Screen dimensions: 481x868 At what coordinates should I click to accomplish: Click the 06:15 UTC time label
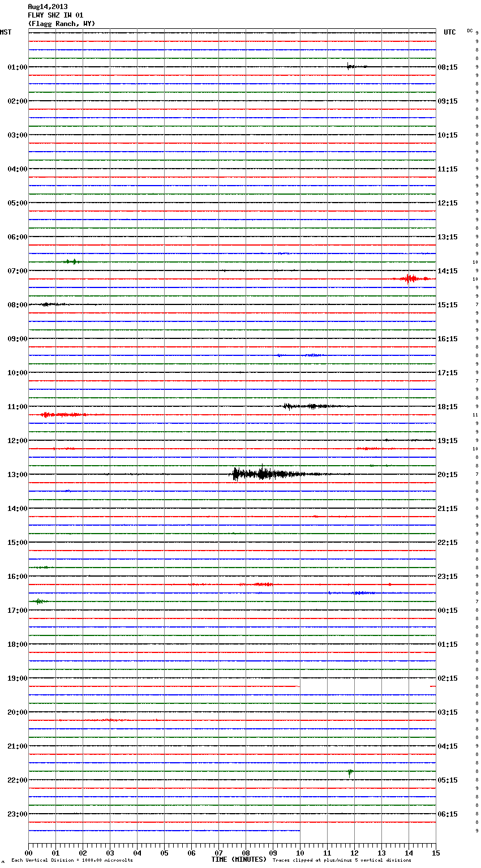448,814
